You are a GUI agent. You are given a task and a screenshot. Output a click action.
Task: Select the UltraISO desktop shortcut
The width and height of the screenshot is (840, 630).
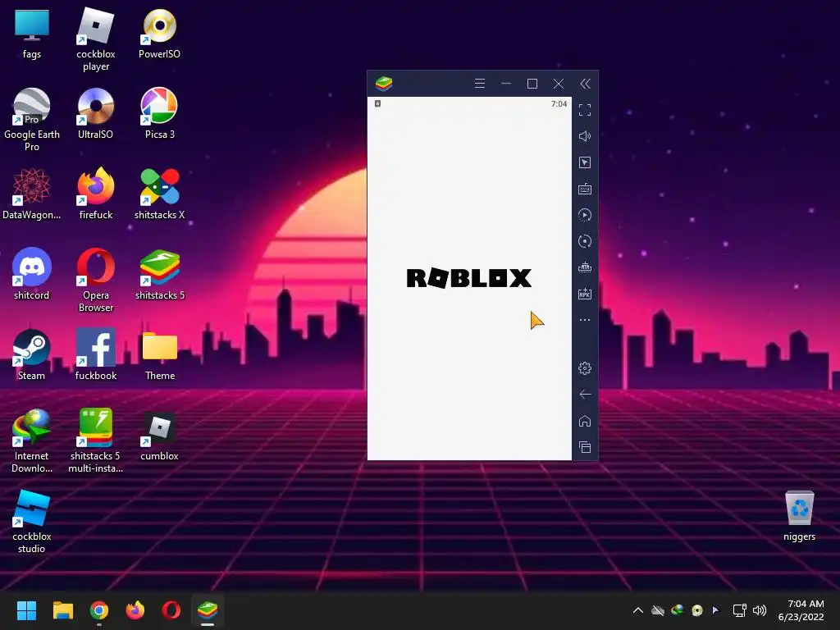[x=95, y=114]
